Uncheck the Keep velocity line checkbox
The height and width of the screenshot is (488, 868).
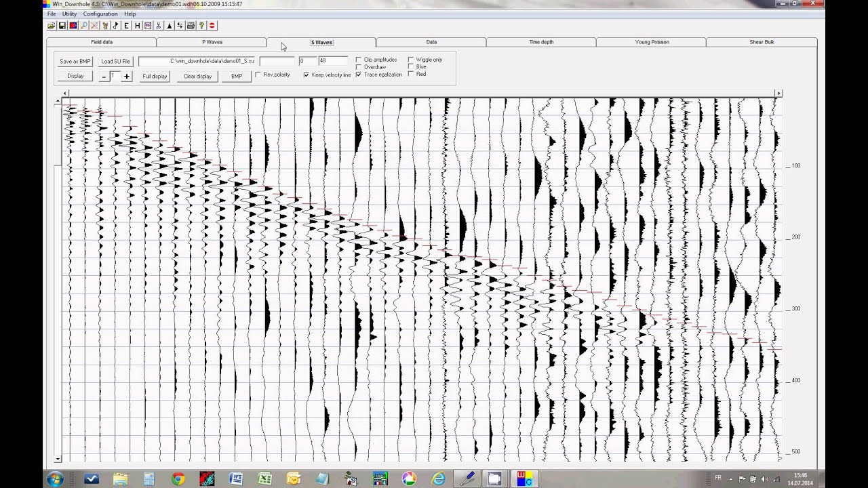coord(307,75)
